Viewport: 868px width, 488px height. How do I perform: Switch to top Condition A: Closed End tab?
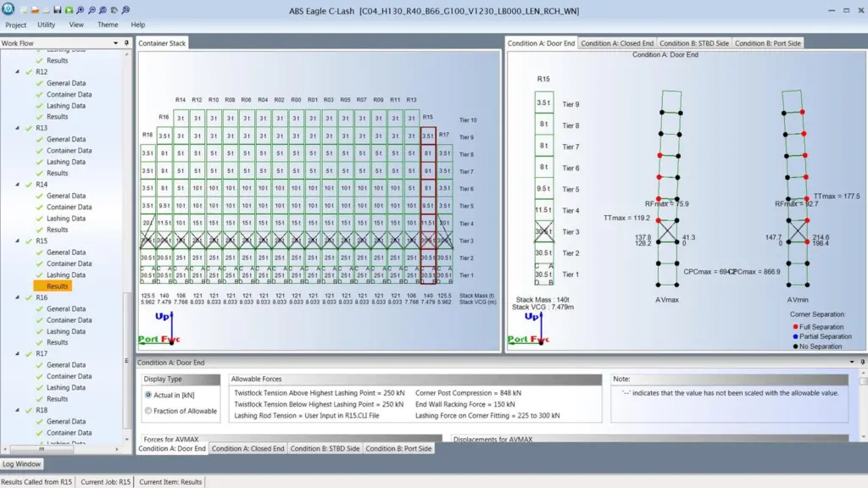[617, 43]
